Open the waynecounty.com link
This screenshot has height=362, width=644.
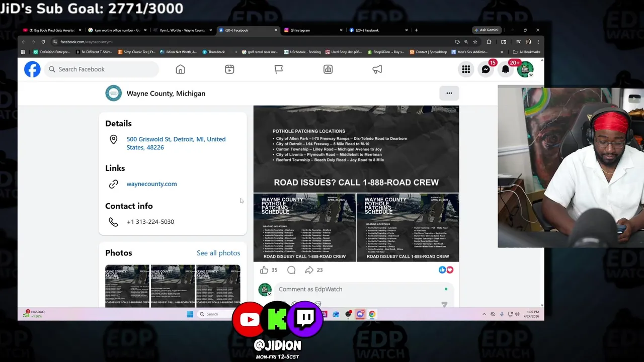[x=151, y=184]
